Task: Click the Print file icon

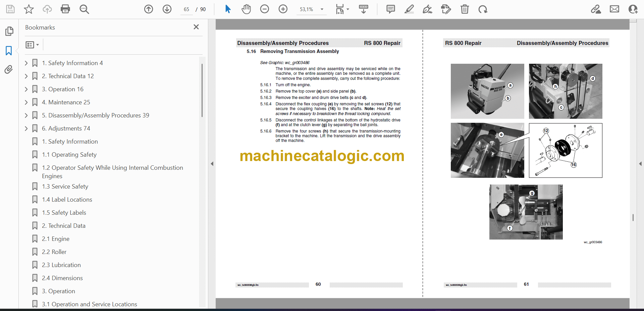Action: [65, 9]
